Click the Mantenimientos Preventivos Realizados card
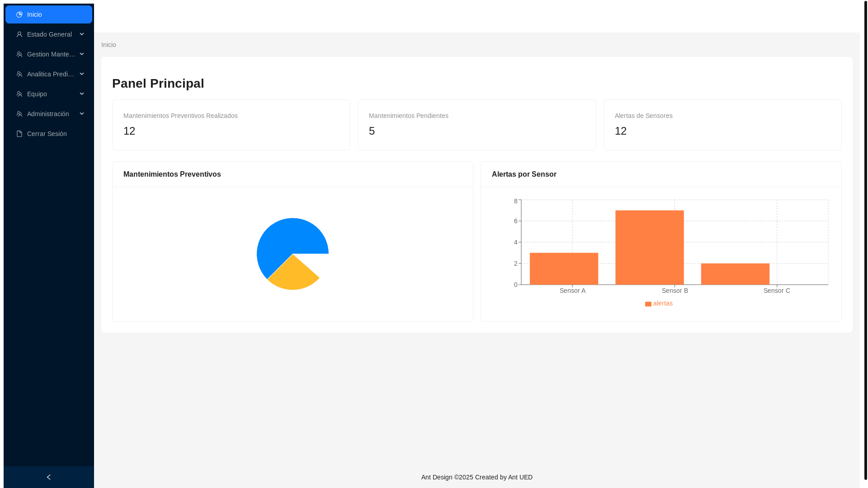The image size is (868, 488). [231, 125]
